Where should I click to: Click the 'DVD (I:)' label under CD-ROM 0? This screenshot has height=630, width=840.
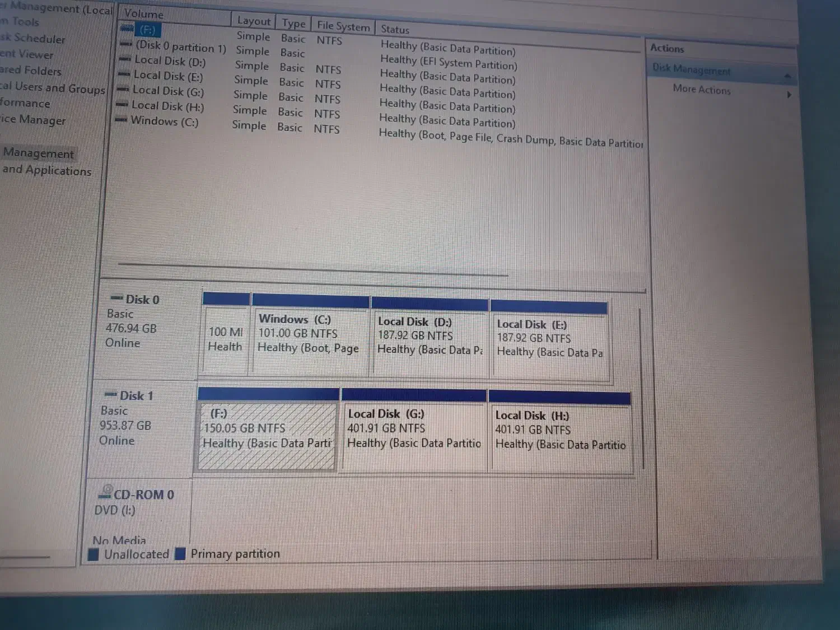115,510
